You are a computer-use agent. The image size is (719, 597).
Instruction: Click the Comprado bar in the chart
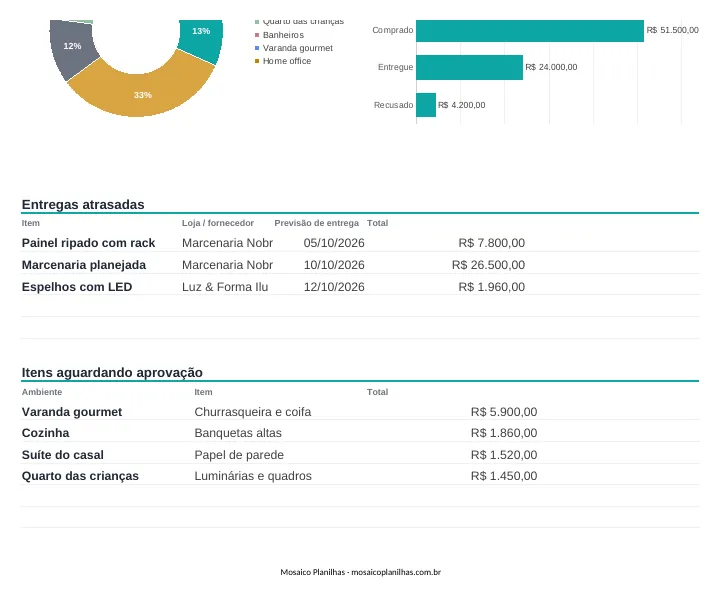click(x=530, y=31)
